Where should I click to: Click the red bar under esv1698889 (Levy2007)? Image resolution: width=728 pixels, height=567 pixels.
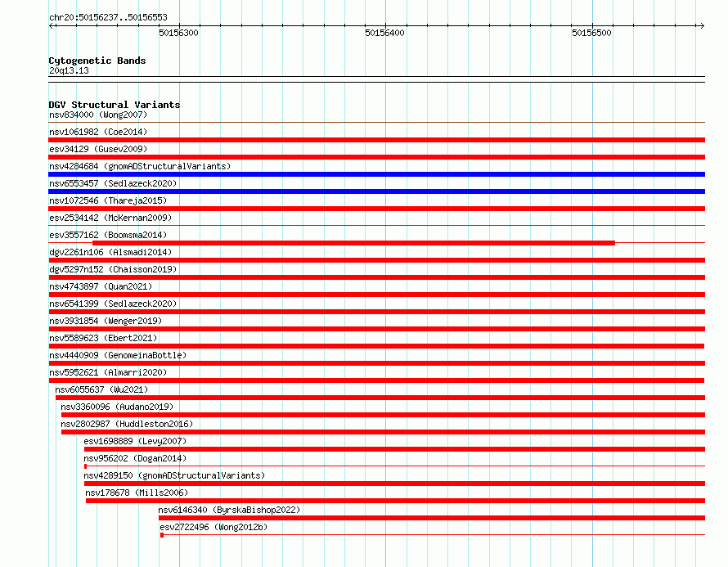tap(394, 449)
